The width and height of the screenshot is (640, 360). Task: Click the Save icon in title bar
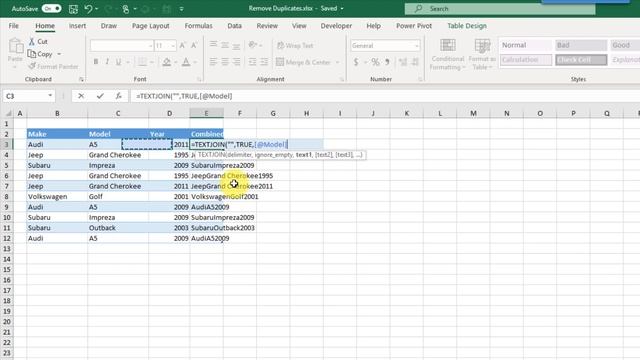pos(73,9)
